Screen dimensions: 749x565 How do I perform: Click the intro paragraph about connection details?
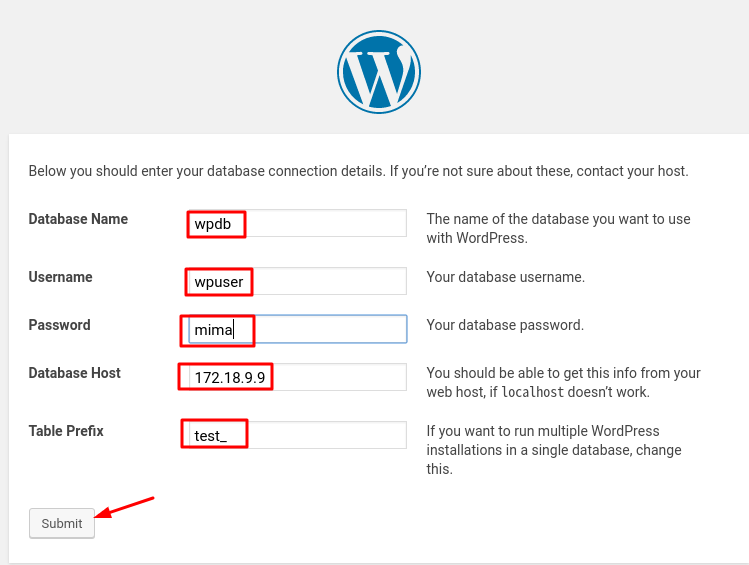[x=358, y=171]
